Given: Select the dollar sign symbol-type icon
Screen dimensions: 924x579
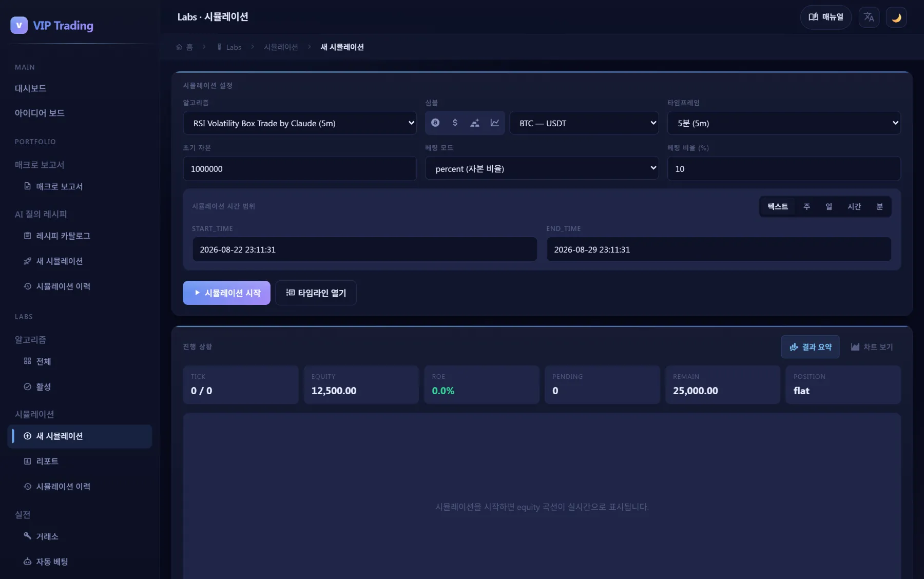Looking at the screenshot, I should point(455,123).
